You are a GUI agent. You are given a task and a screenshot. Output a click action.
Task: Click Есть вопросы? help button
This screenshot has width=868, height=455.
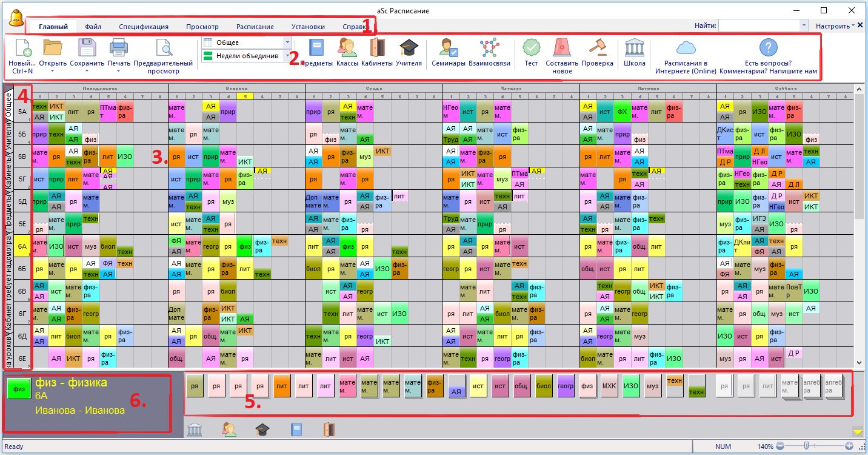pyautogui.click(x=768, y=56)
